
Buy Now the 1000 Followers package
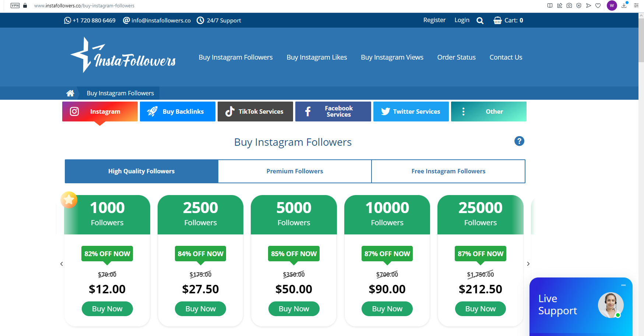tap(107, 309)
